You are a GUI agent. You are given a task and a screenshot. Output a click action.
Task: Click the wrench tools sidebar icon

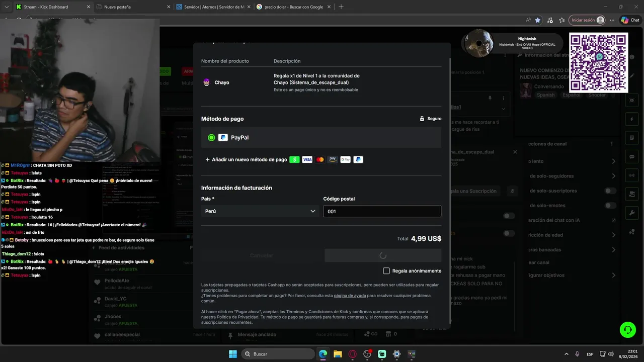pyautogui.click(x=632, y=213)
